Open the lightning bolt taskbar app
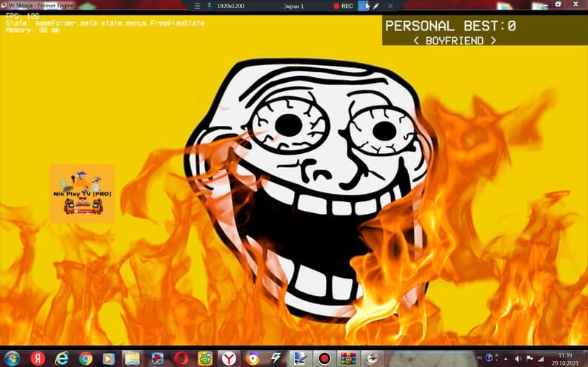 tap(276, 358)
